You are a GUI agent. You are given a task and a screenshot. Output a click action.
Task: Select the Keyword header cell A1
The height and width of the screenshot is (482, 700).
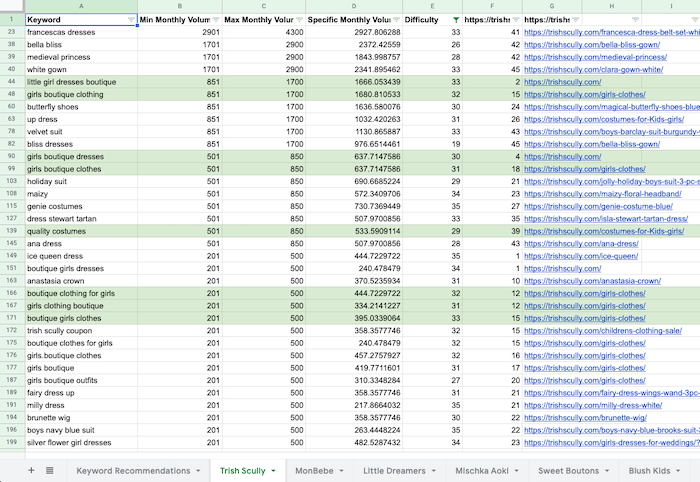coord(81,20)
